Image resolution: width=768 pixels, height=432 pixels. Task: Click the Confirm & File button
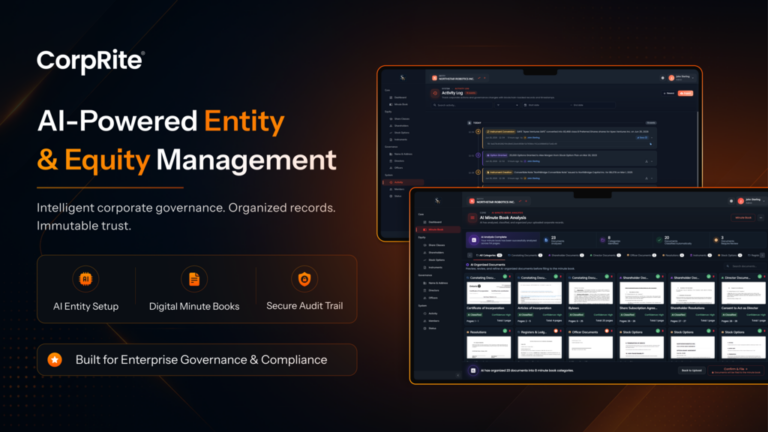click(x=736, y=370)
